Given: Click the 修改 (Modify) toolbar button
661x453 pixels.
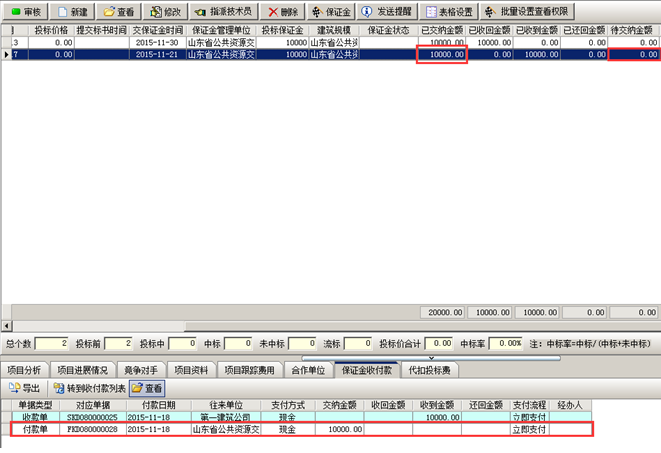Looking at the screenshot, I should [166, 11].
